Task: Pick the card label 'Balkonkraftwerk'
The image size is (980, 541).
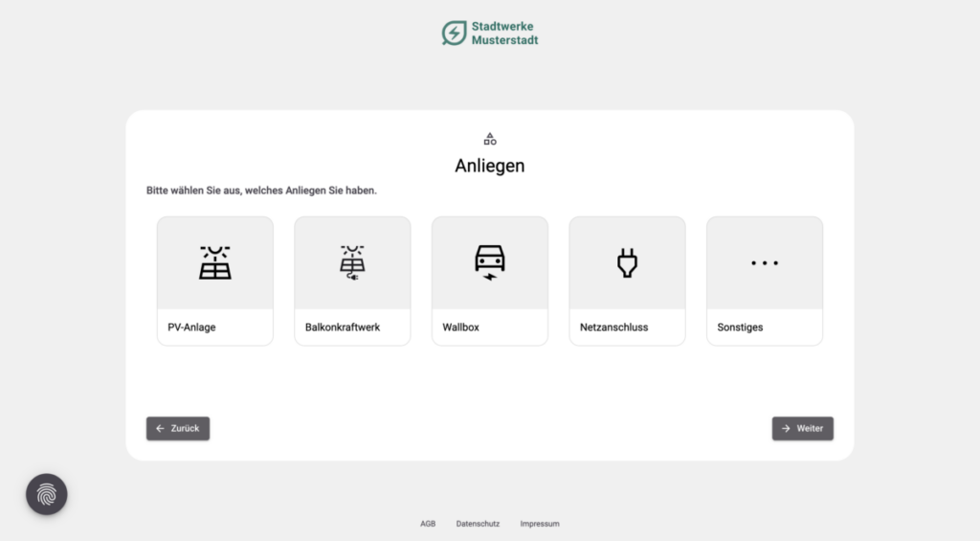Action: [343, 327]
